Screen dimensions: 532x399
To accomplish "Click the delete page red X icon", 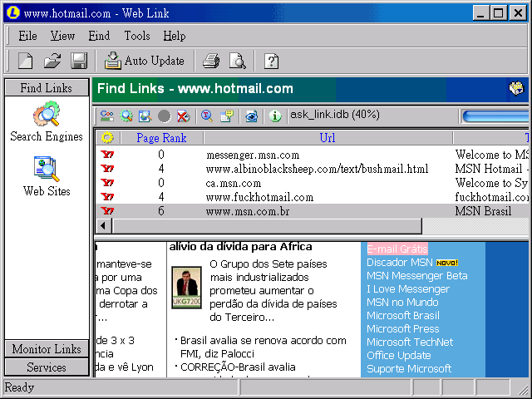I will 183,116.
